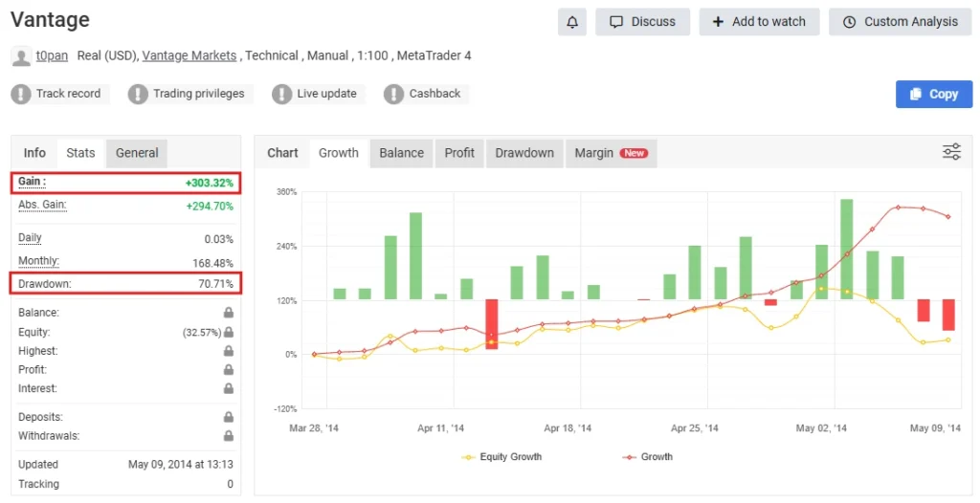Click the updated date May 09, 2014

181,464
